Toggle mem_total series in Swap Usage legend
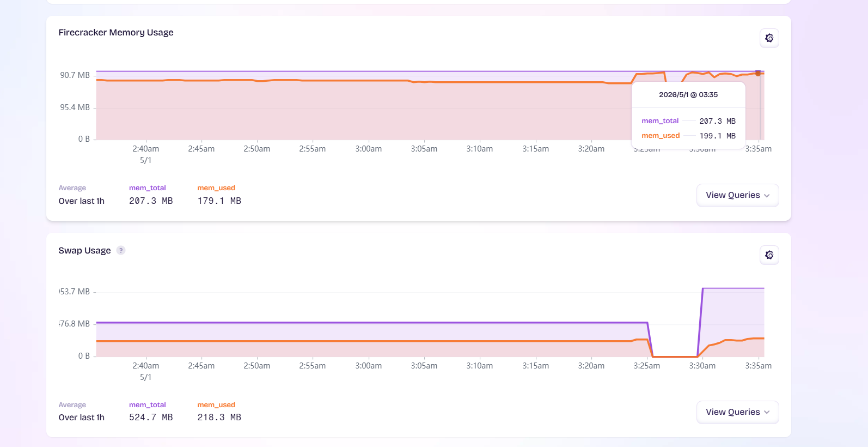 (147, 405)
